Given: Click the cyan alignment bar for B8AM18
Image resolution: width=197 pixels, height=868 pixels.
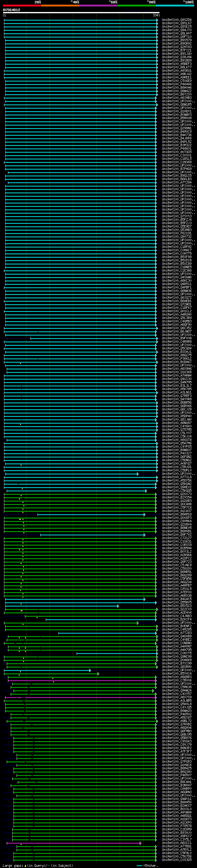Looking at the screenshot, I should [x=91, y=515].
